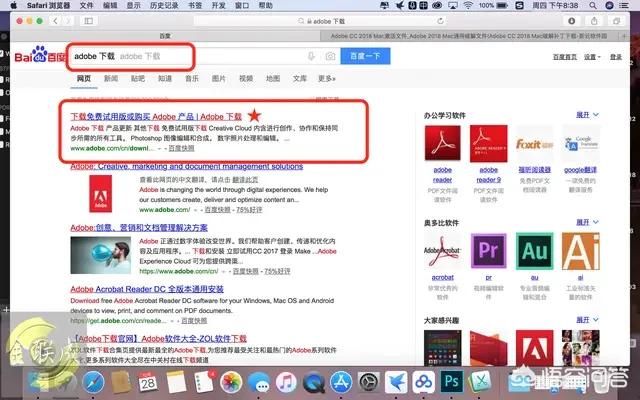640x400 pixels.
Task: Click the Safari forward arrow button
Action: 68,21
